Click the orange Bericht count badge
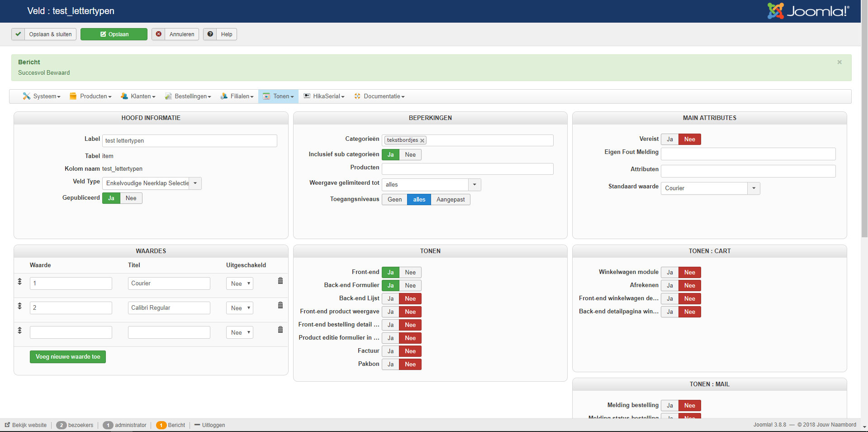The width and height of the screenshot is (868, 432). coord(161,425)
